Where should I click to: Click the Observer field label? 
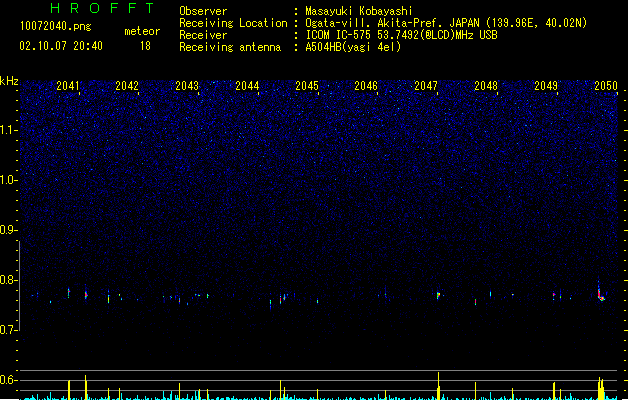[203, 11]
